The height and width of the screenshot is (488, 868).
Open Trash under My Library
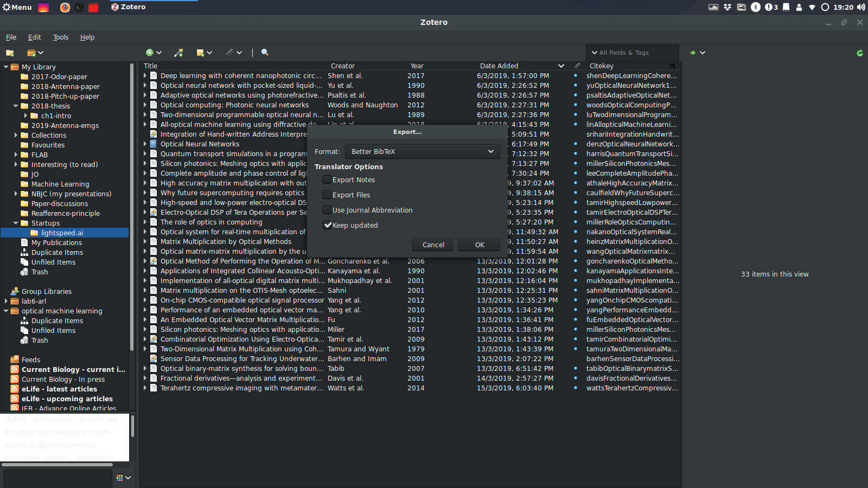[40, 272]
